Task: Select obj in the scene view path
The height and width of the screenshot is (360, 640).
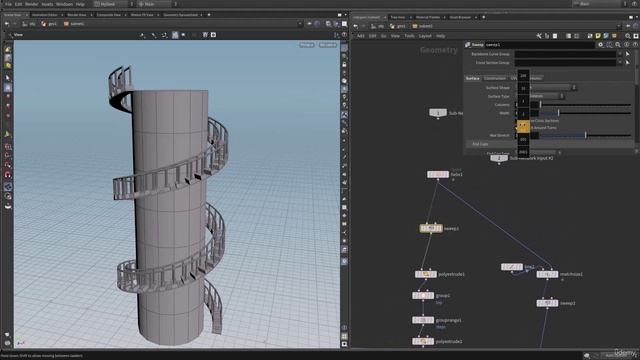Action: (29, 24)
